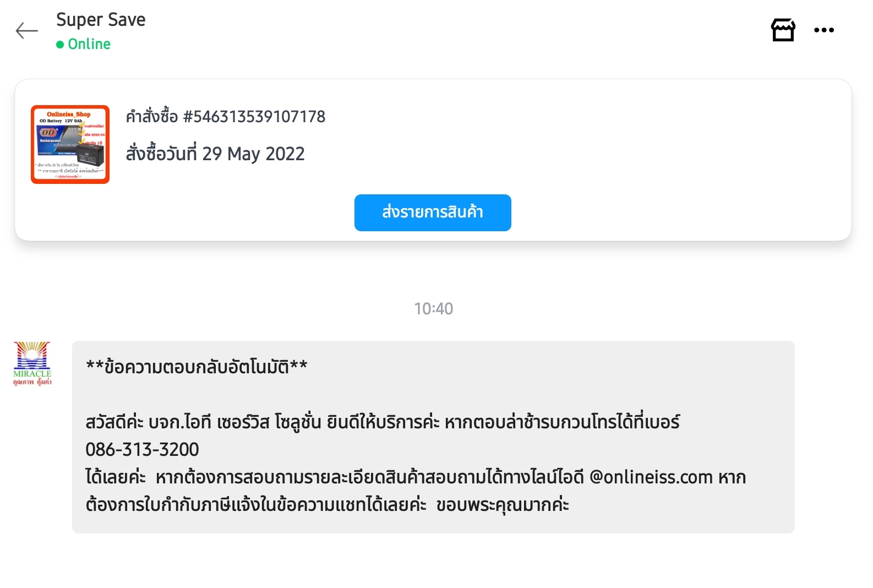The image size is (873, 588).
Task: Select the greeting line starting สวัสดีค่ะ
Action: point(383,422)
